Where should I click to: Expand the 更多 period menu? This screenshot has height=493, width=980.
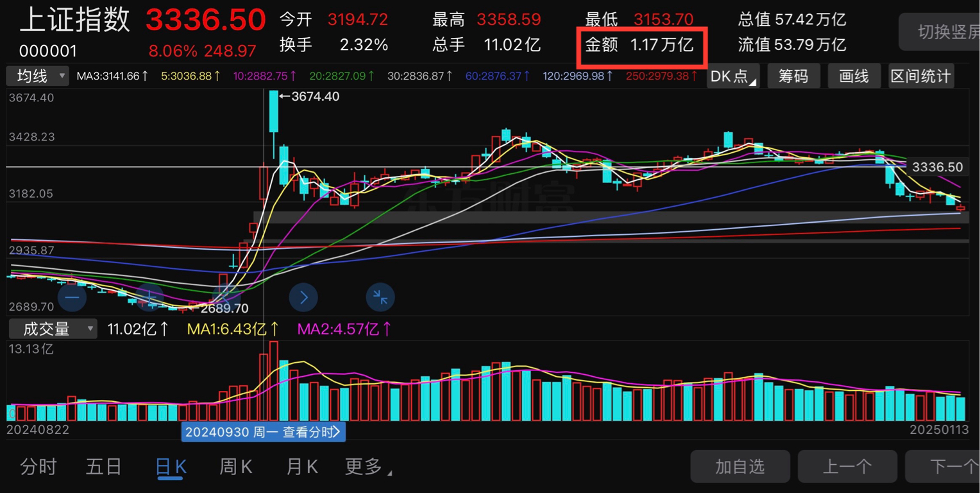[x=369, y=467]
